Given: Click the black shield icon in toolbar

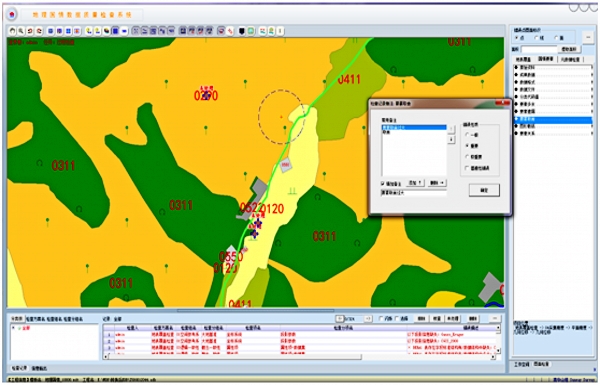Looking at the screenshot, I should pyautogui.click(x=241, y=31).
